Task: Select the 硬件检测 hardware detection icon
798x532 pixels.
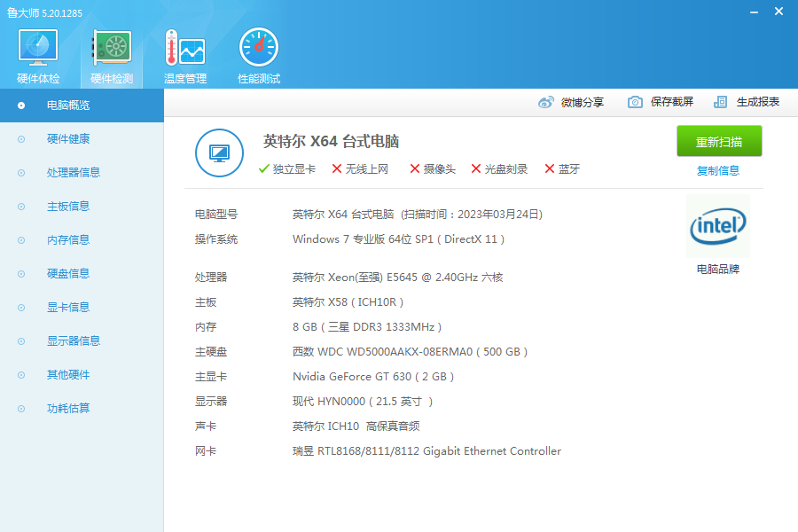Action: pos(112,47)
